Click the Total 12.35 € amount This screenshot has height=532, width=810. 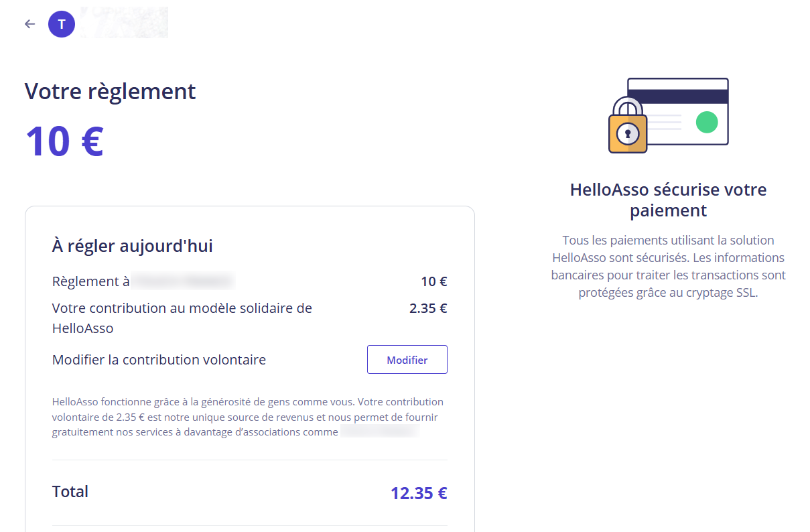[x=419, y=493]
